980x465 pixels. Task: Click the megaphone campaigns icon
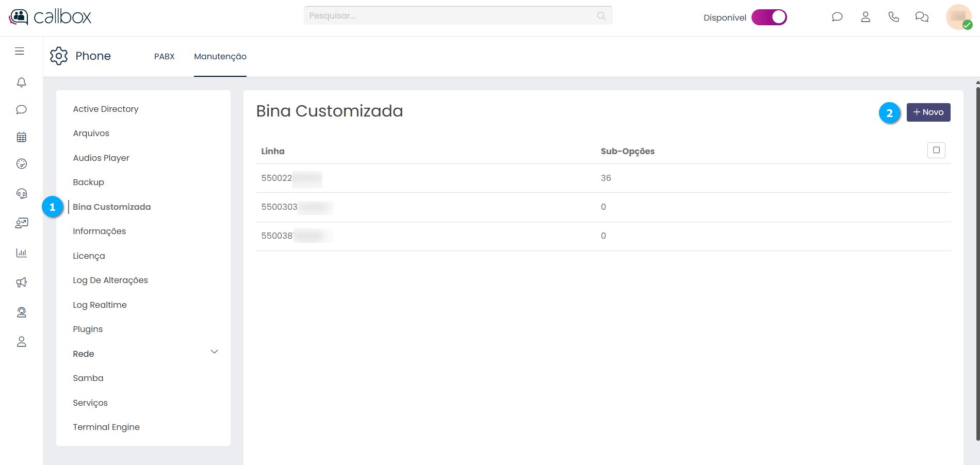21,283
